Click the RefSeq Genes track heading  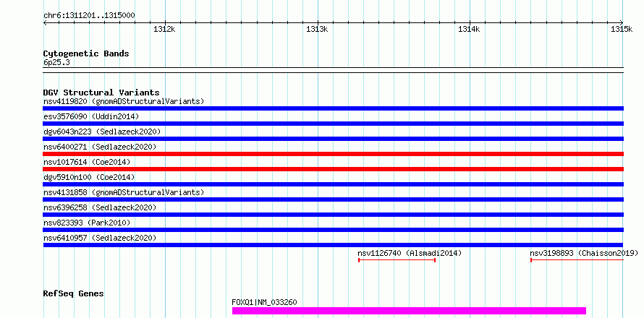coord(73,294)
